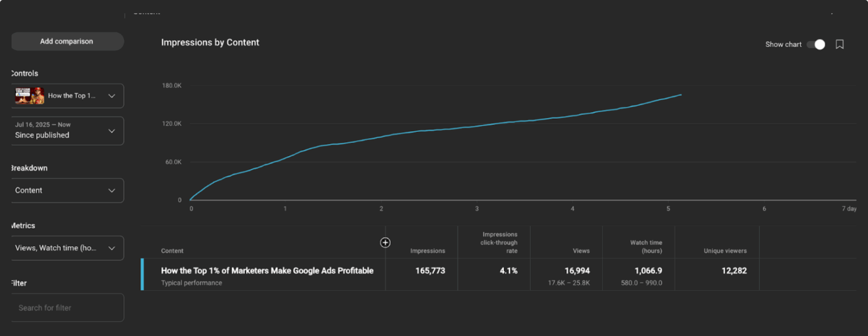
Task: Click the Content column header
Action: point(172,251)
